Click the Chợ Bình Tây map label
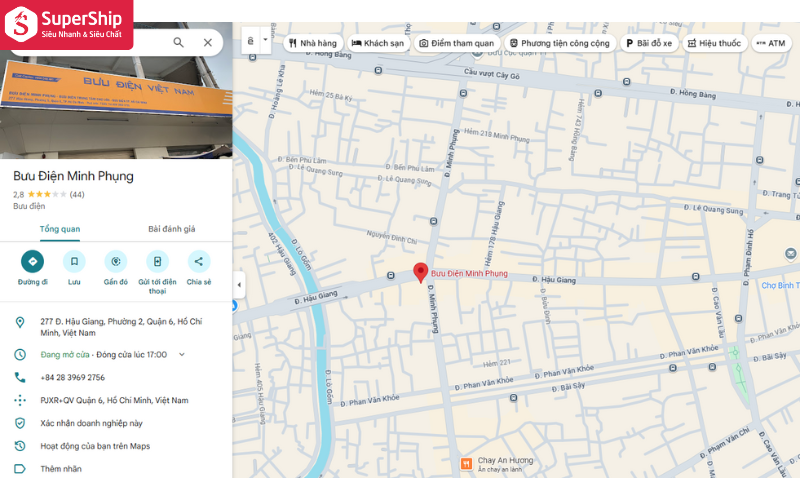The height and width of the screenshot is (500, 800). (780, 285)
